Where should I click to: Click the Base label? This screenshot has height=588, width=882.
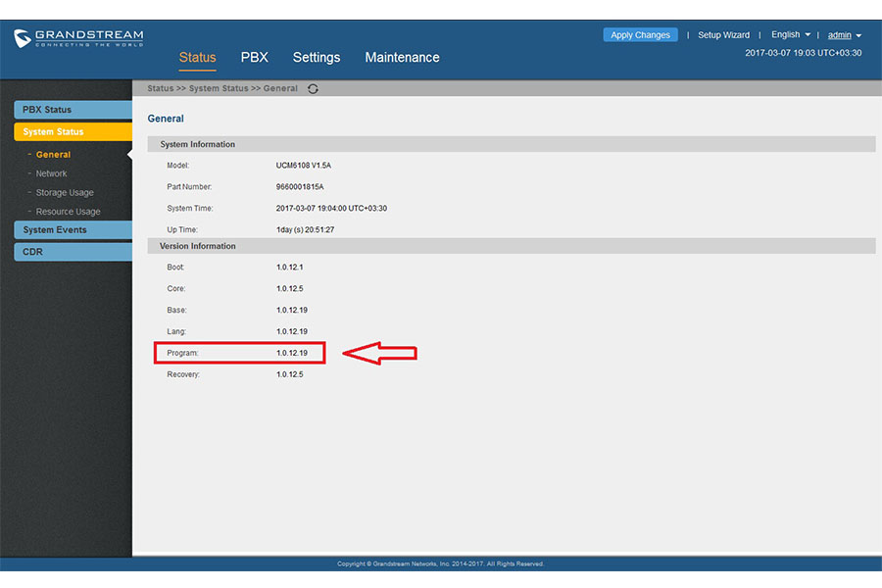176,310
